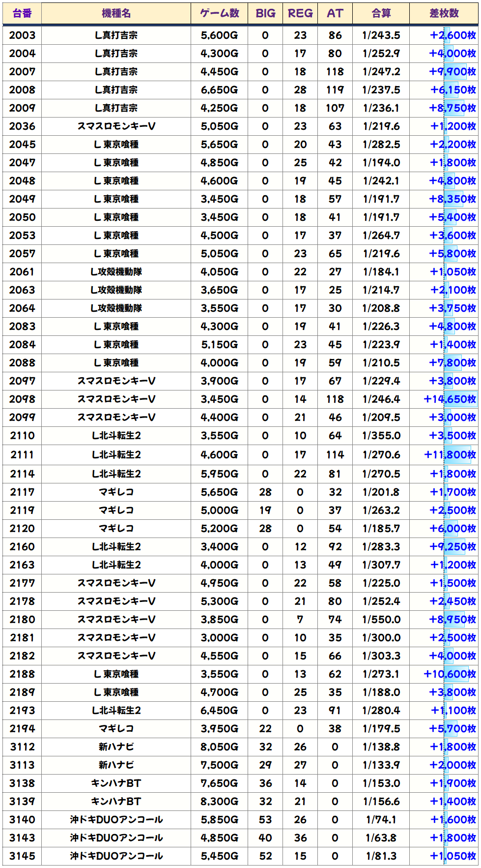The width and height of the screenshot is (481, 868).
Task: Select machine number 2189
Action: click(x=22, y=692)
